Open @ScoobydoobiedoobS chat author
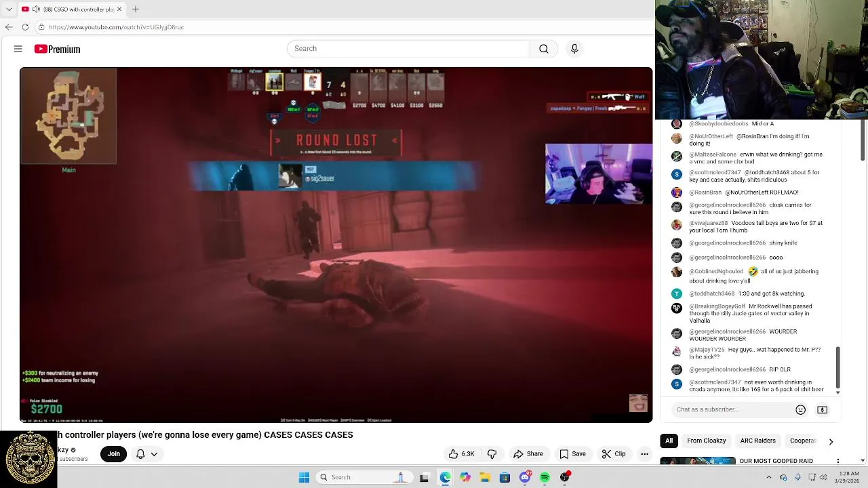 click(718, 124)
